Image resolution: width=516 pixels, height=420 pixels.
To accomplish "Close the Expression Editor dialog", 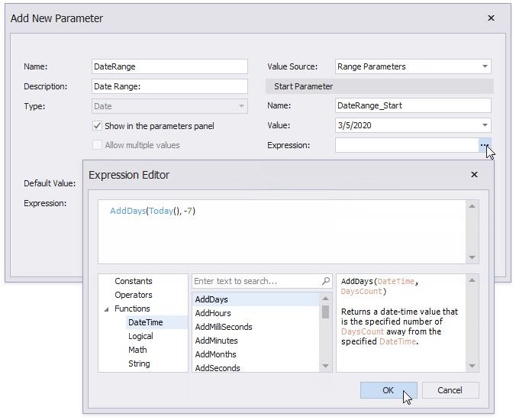I will pos(474,175).
